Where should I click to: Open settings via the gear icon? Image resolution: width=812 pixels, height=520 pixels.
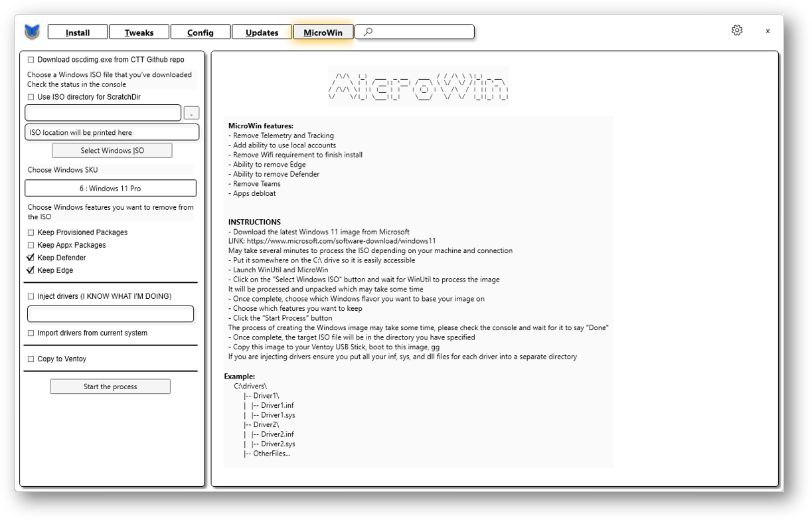click(737, 31)
